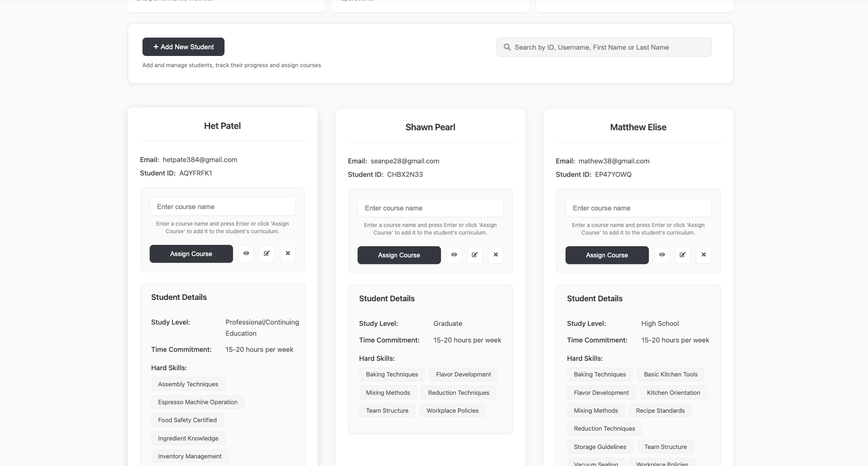This screenshot has width=868, height=466.
Task: Click Shawn Pearl's Team Structure tag
Action: pos(387,410)
